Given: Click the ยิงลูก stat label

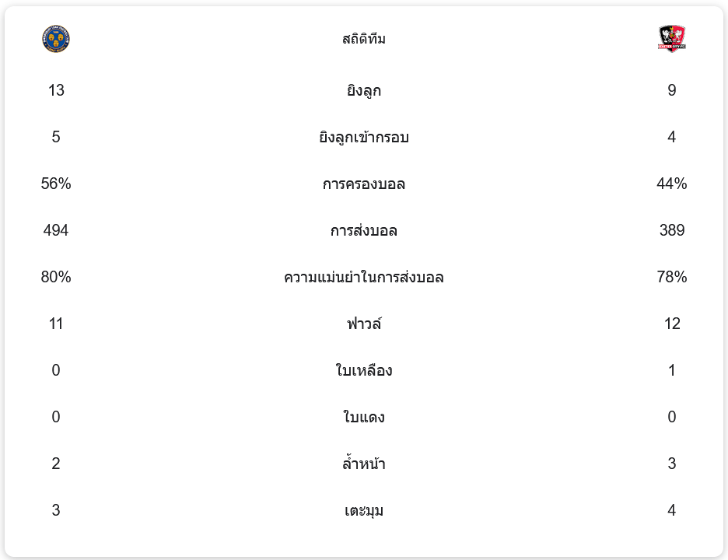Looking at the screenshot, I should coord(364,91).
